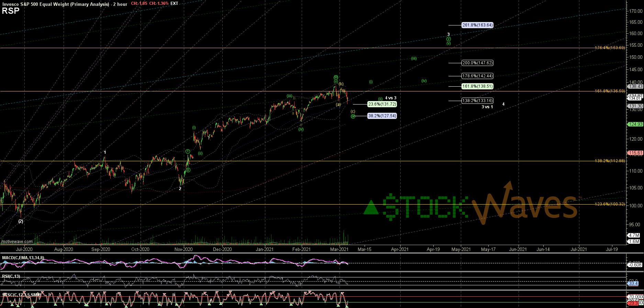The width and height of the screenshot is (644, 308).
Task: Click the May-17 date axis label
Action: pos(488,249)
